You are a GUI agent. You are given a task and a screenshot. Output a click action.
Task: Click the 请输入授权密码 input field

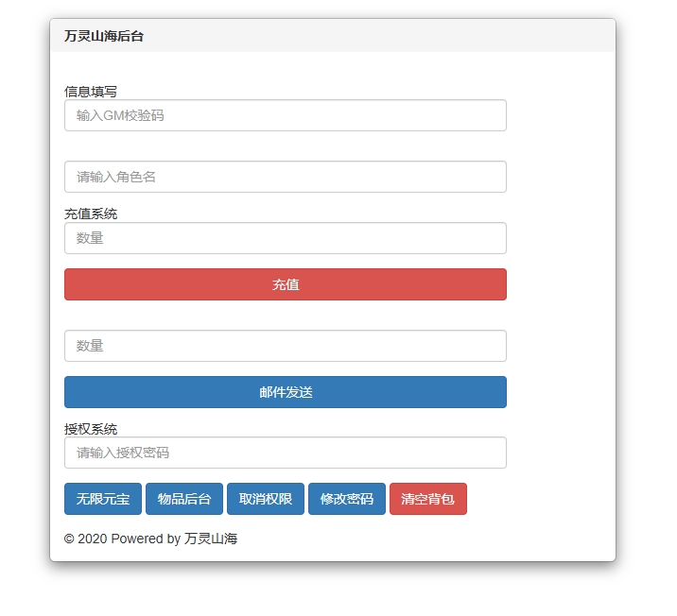286,453
